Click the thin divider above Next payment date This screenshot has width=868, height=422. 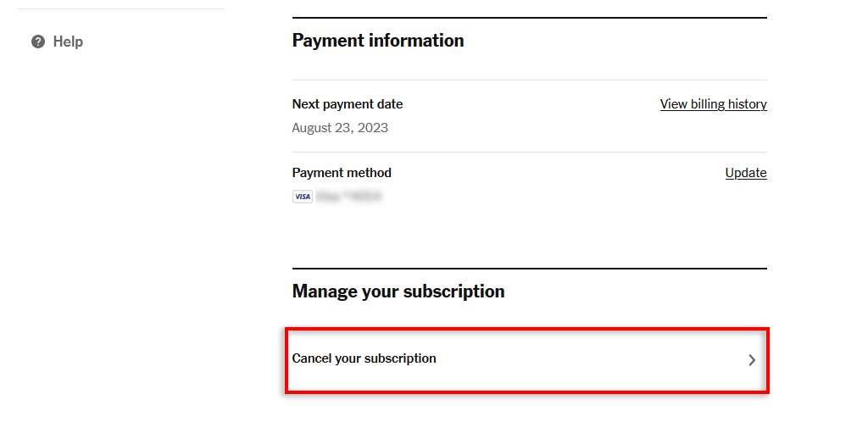529,81
